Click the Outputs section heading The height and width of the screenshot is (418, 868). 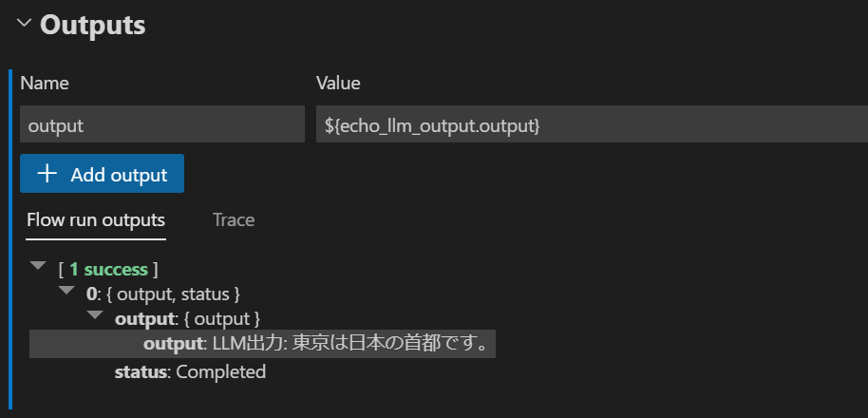click(x=92, y=26)
